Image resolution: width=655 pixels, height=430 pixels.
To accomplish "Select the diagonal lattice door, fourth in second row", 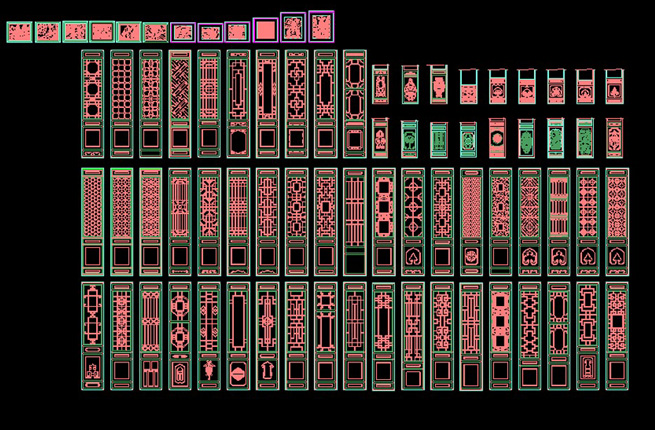I will (x=179, y=103).
